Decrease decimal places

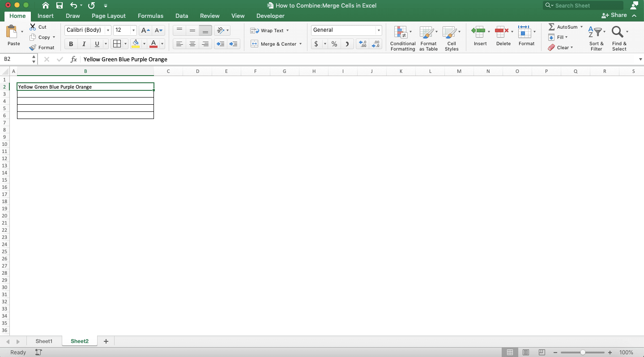tap(376, 44)
